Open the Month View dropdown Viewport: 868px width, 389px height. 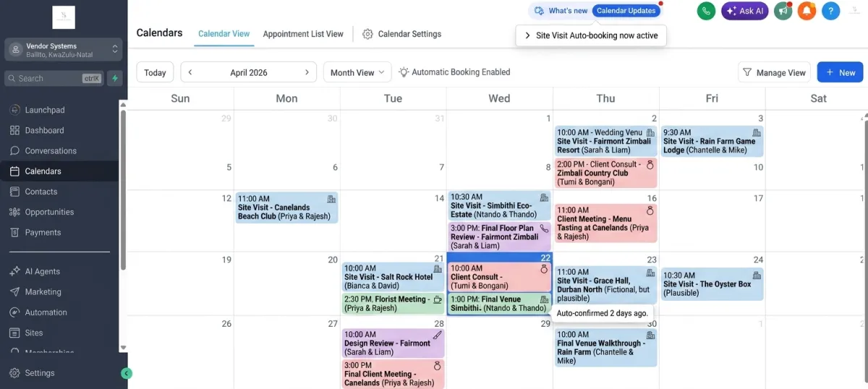[x=357, y=72]
